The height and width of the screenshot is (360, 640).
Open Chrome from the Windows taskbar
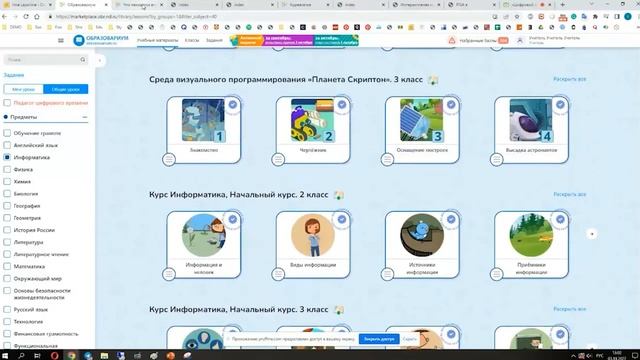71,356
